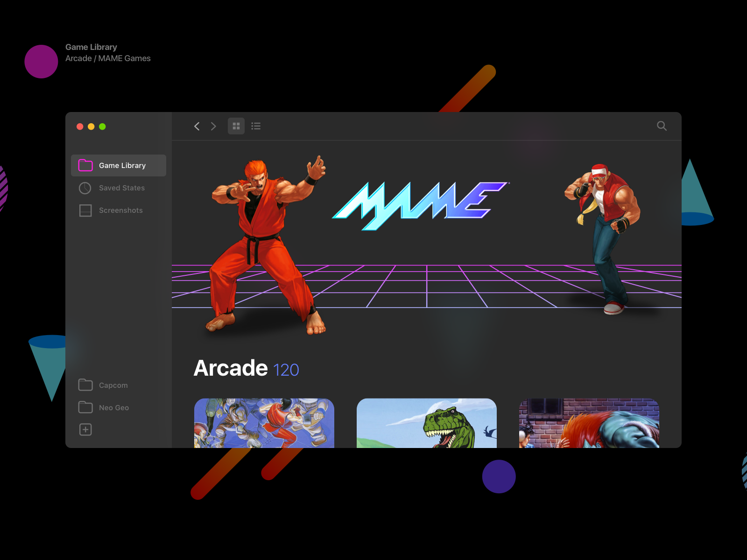This screenshot has width=747, height=560.
Task: Open the Street Fighter fighters game thumbnail
Action: tap(264, 423)
